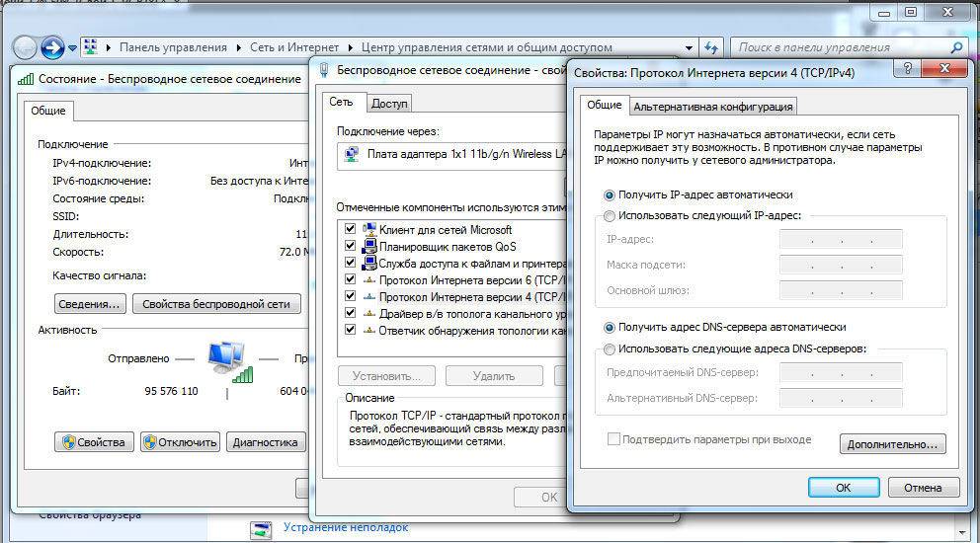Click the help question mark button
The image size is (980, 543).
(x=901, y=71)
